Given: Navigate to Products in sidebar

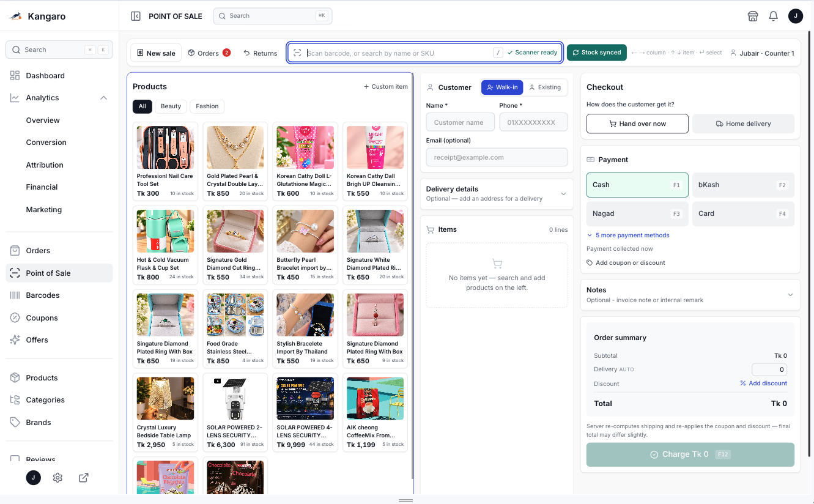Looking at the screenshot, I should click(59, 378).
